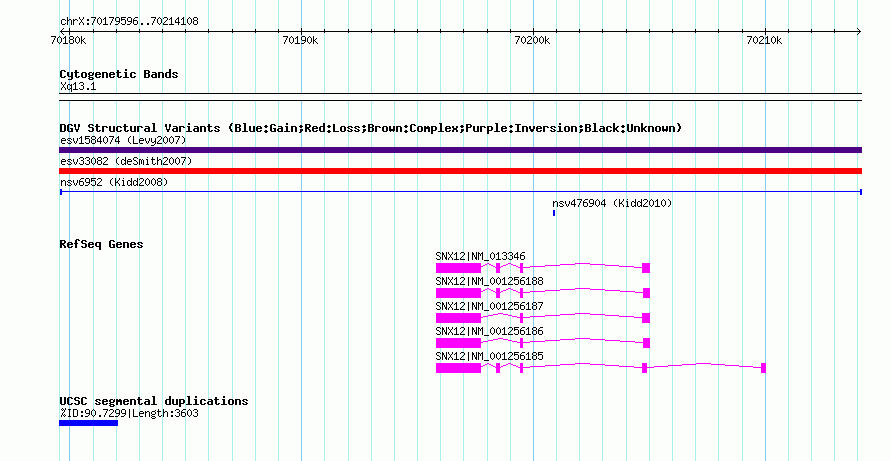Click the %ID:90.7299|Length:3603 label
Viewport: 890px width, 461px height.
[x=129, y=413]
